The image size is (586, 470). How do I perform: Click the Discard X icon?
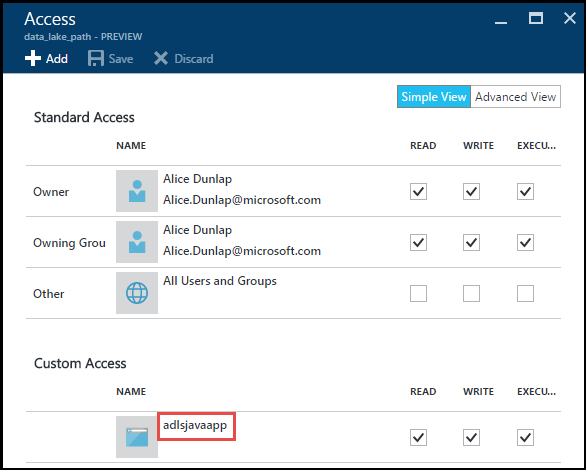point(161,58)
